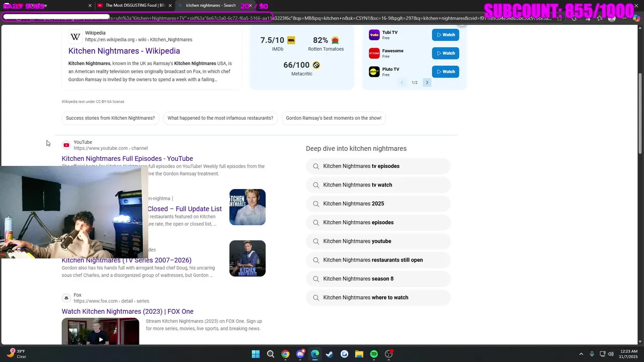Open Kitchen Nightmares (TV Series 2007–2026) link
Viewport: 644px width, 362px height.
click(x=127, y=260)
